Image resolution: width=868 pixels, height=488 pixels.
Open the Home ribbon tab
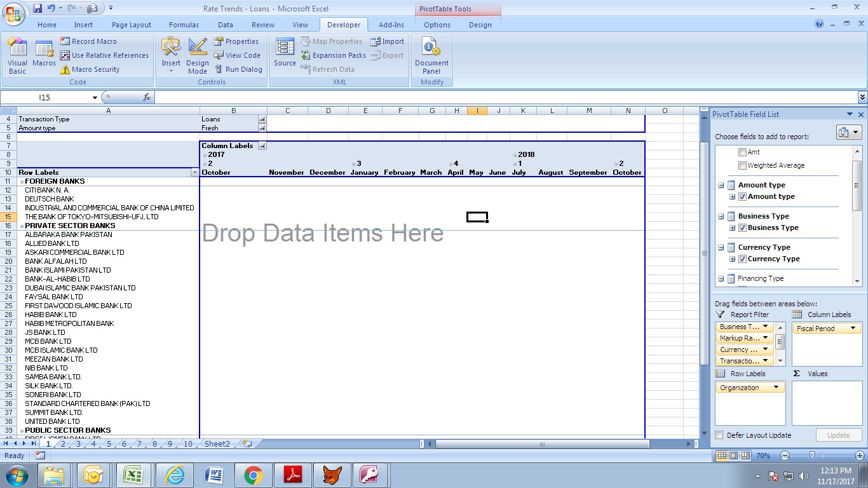47,25
